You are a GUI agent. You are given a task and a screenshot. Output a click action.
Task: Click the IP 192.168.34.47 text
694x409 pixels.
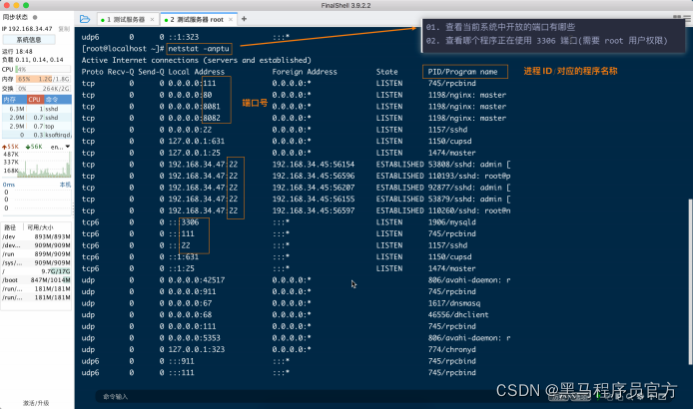27,29
